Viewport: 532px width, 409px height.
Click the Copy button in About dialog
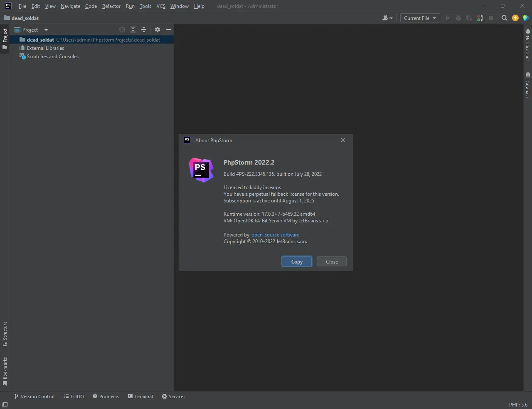click(297, 261)
